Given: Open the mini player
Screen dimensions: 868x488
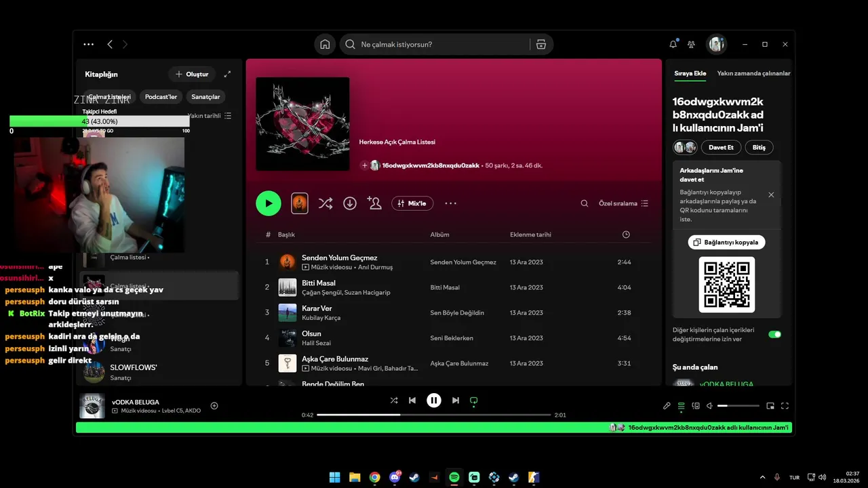Looking at the screenshot, I should coord(770,406).
